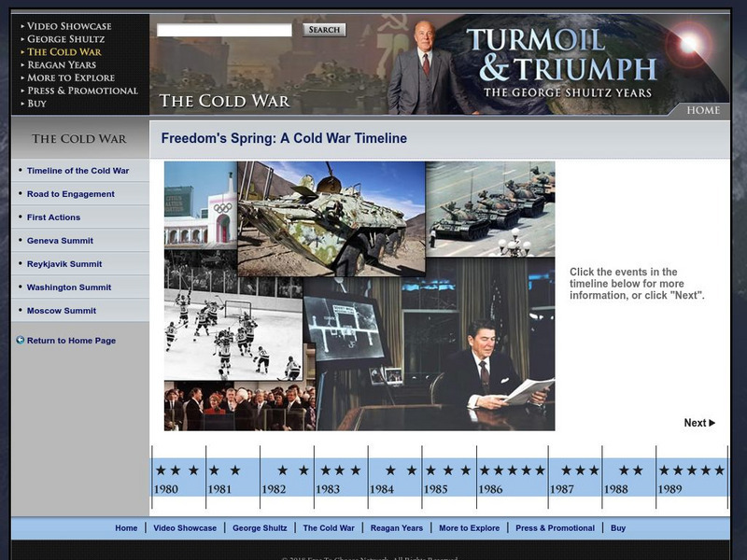
Task: Open Reykjavik Summit sidebar link
Action: click(x=64, y=264)
